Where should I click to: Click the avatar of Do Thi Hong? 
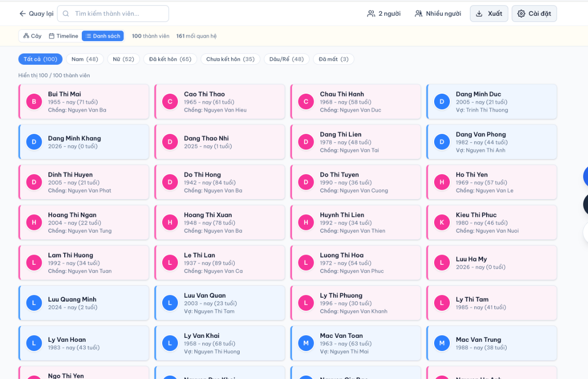tap(170, 182)
